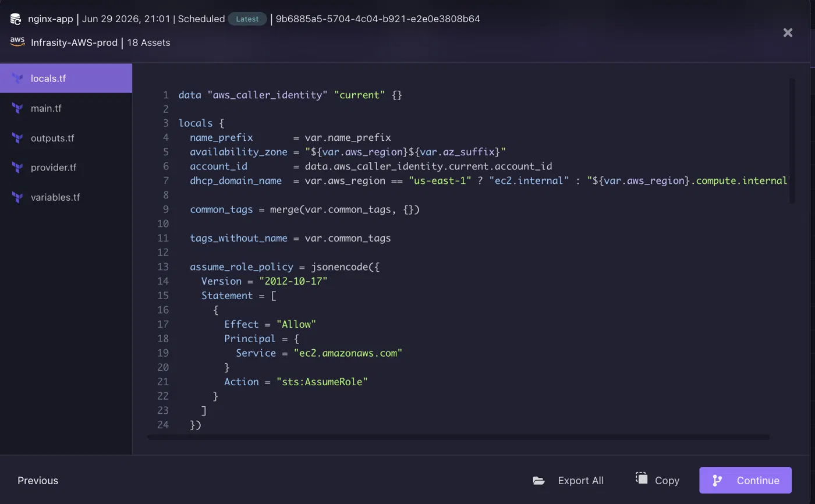Click Terraform icon beside main.tf
Viewport: 815px width, 504px height.
pos(17,108)
